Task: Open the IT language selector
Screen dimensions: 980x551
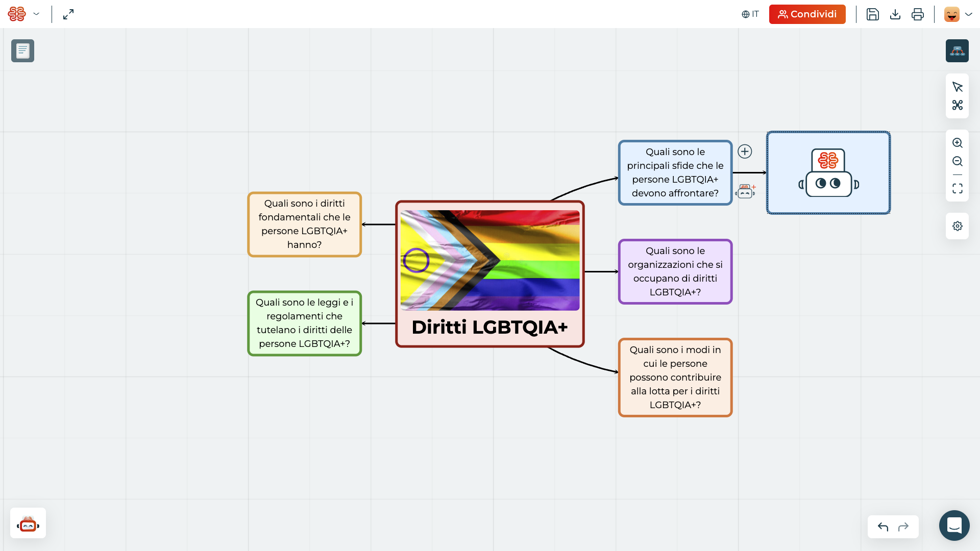Action: coord(750,14)
